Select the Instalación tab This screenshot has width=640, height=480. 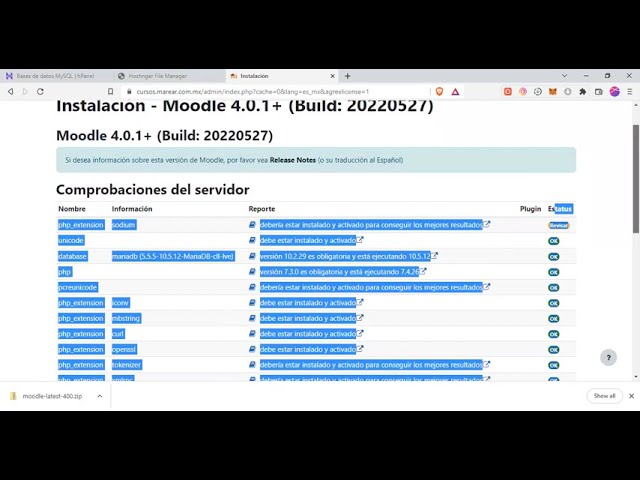tap(282, 76)
